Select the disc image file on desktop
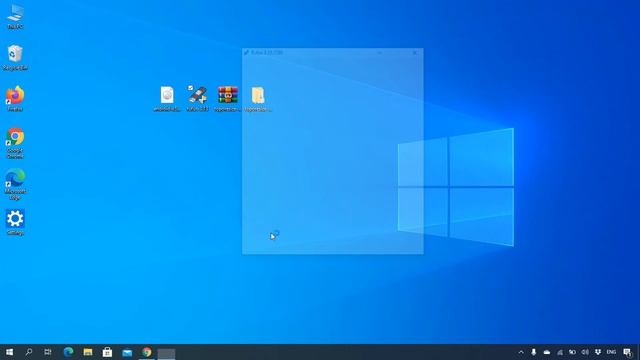 (167, 99)
